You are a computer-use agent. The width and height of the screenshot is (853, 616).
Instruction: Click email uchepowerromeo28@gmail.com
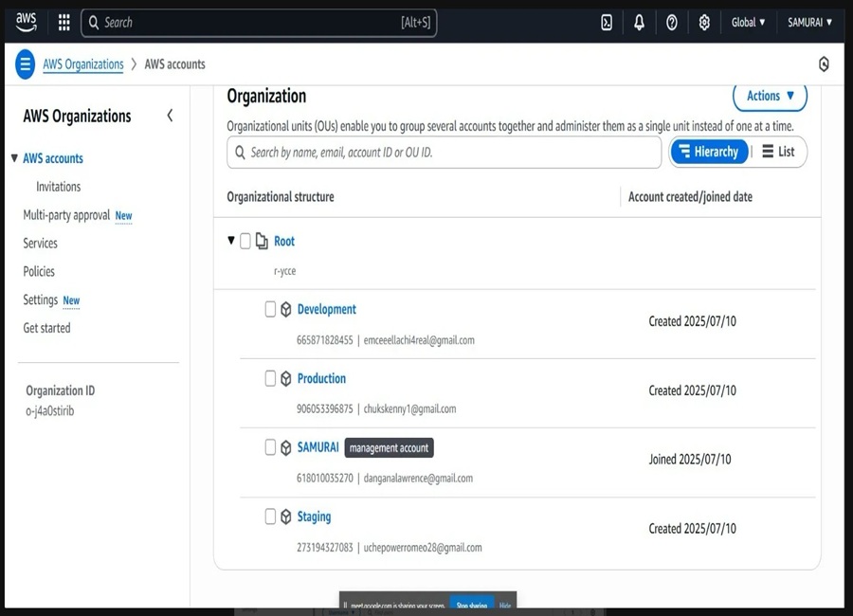423,548
